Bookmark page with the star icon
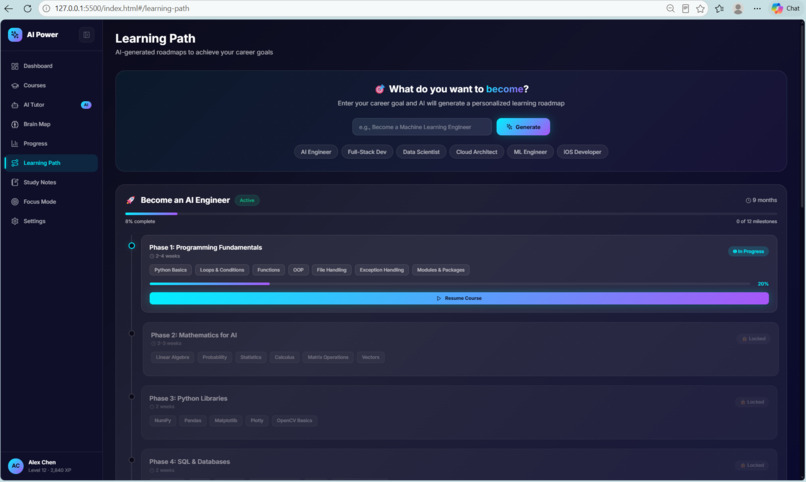The width and height of the screenshot is (806, 482). [700, 8]
